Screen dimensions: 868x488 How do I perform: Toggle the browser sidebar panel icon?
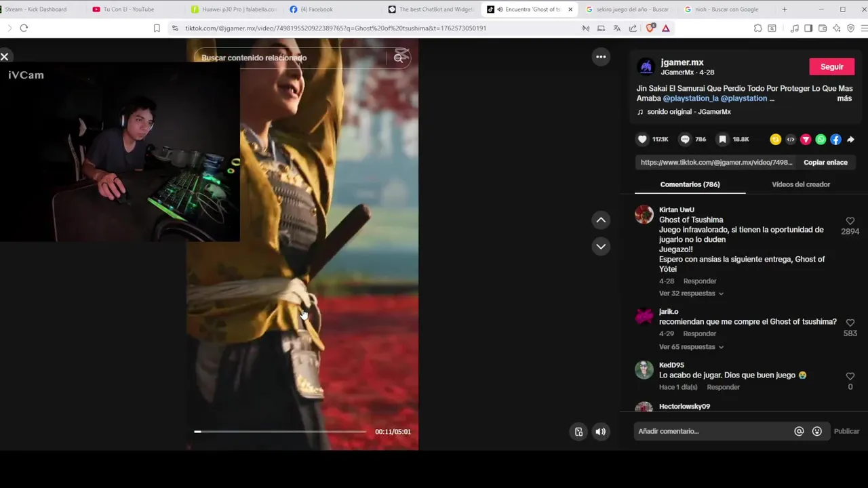pyautogui.click(x=808, y=28)
